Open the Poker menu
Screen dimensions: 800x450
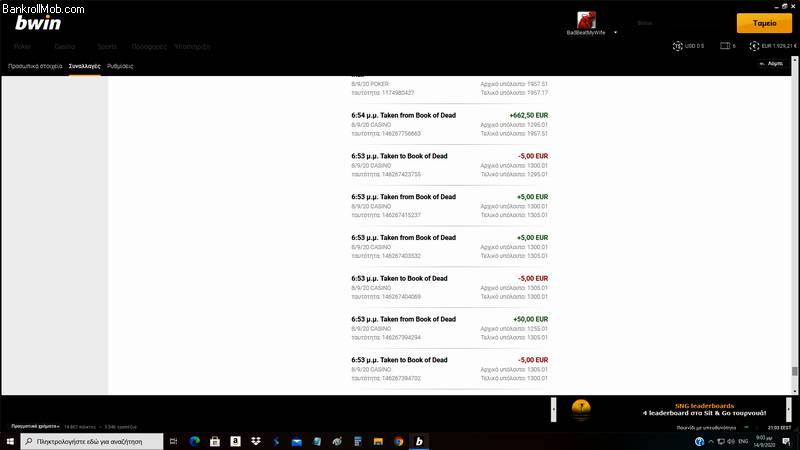click(x=22, y=46)
